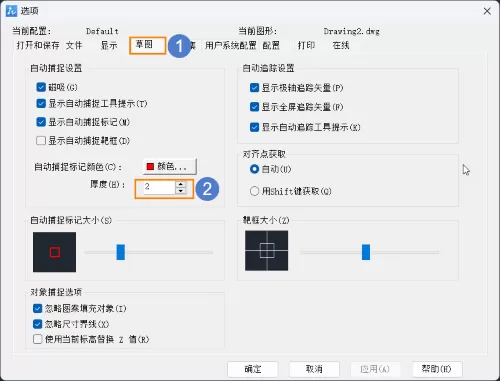Uncheck 显示全屏追踪矢量(F)

tap(254, 107)
